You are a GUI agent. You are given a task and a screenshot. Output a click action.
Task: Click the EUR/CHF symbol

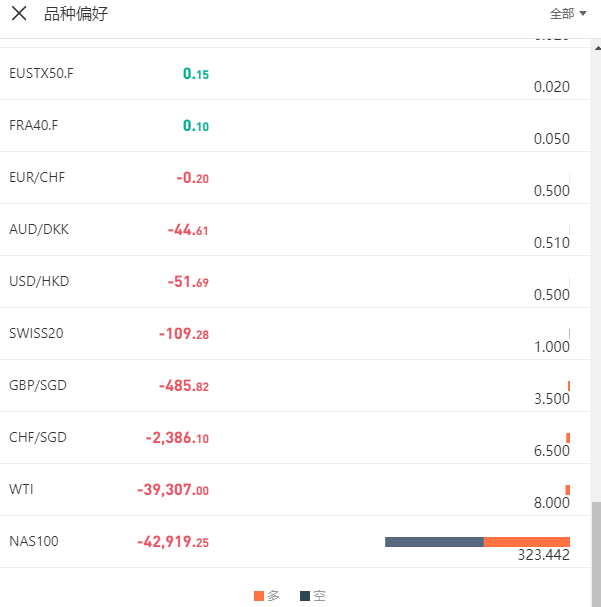[x=37, y=177]
